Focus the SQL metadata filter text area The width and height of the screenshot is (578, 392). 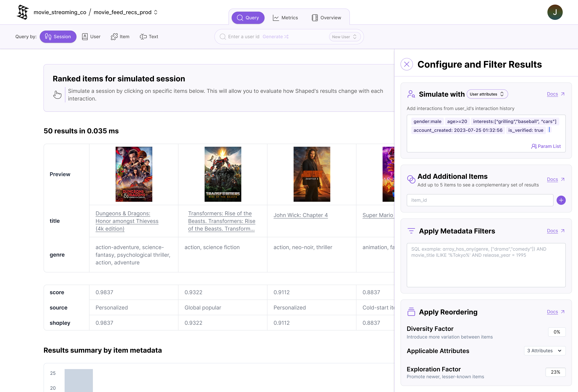[486, 265]
